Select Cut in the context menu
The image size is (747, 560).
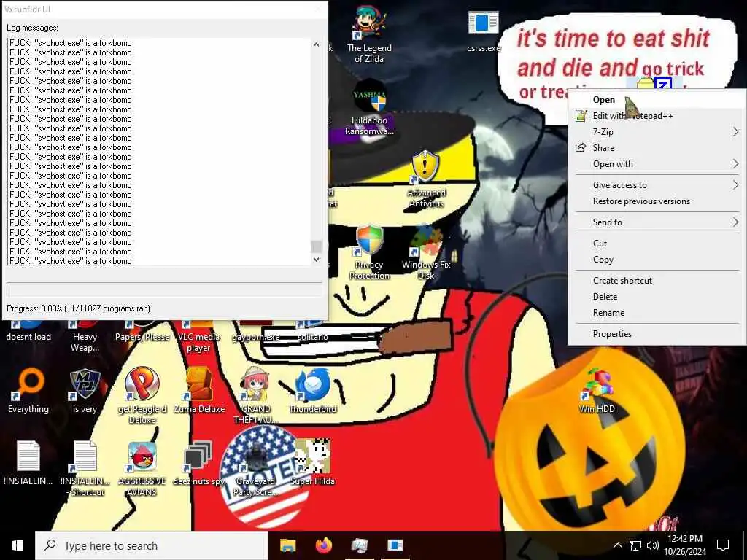[657, 244]
